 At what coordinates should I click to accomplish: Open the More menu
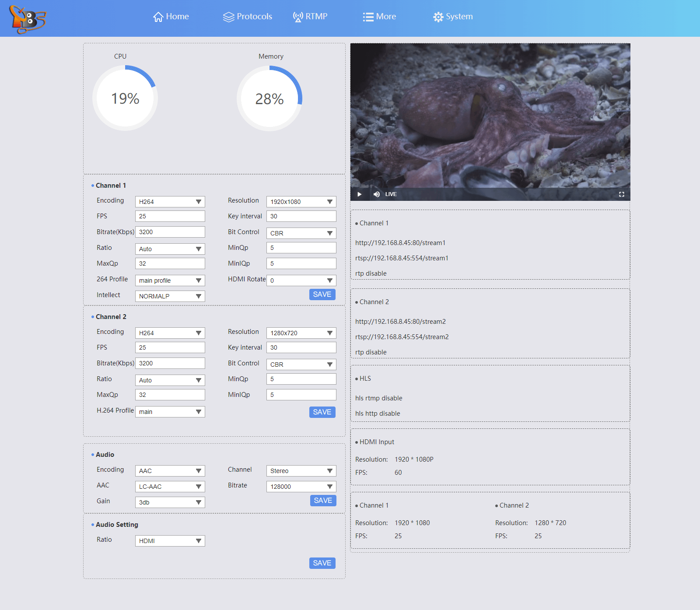pos(379,17)
